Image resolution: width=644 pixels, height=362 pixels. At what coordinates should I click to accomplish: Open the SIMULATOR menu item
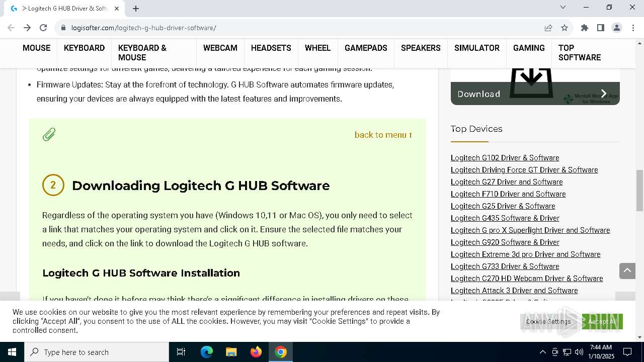477,48
